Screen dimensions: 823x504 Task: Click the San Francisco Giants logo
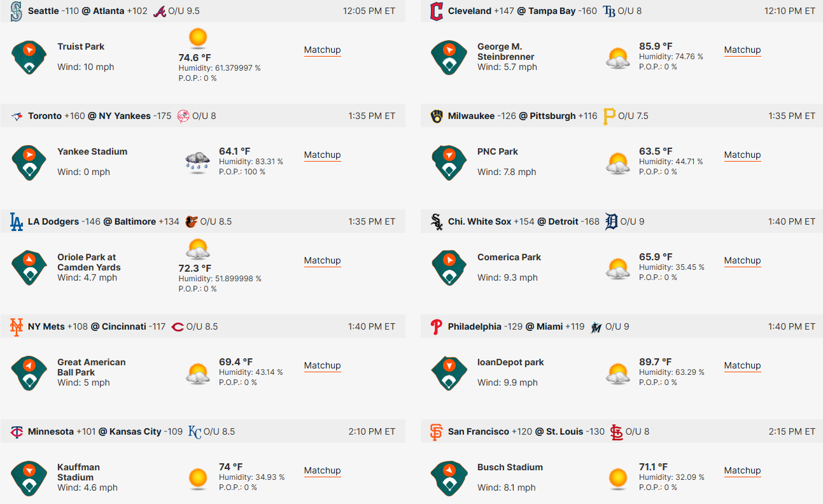(436, 431)
